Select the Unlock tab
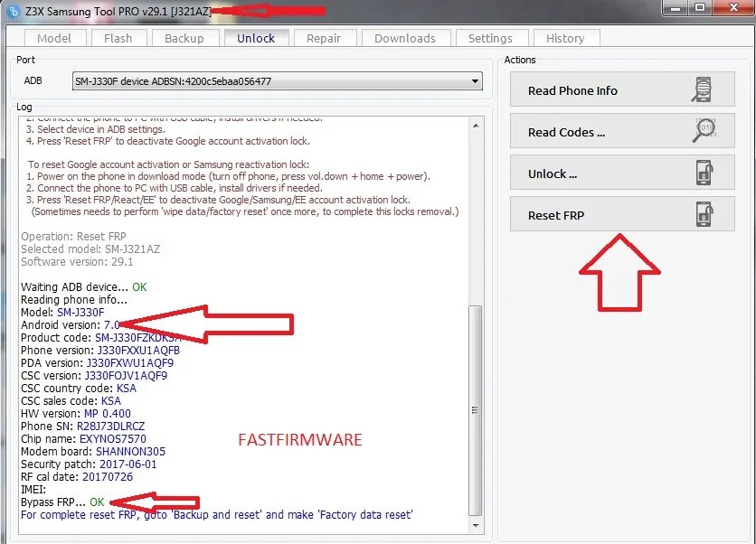756x544 pixels. (256, 38)
